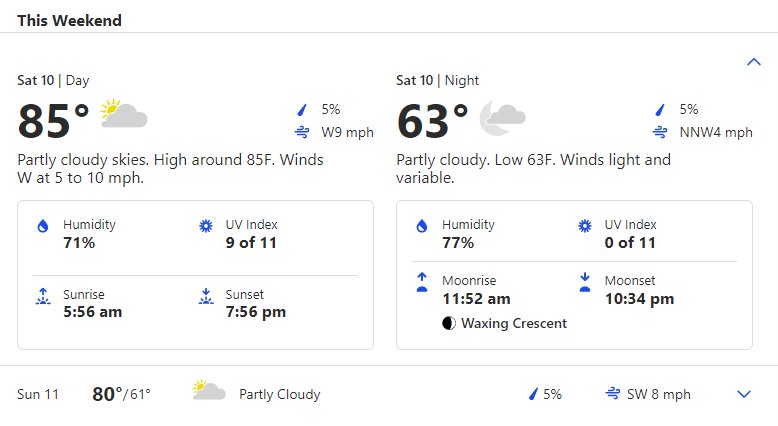Click the wind icon beside W9 mph
This screenshot has width=778, height=426.
click(x=302, y=132)
